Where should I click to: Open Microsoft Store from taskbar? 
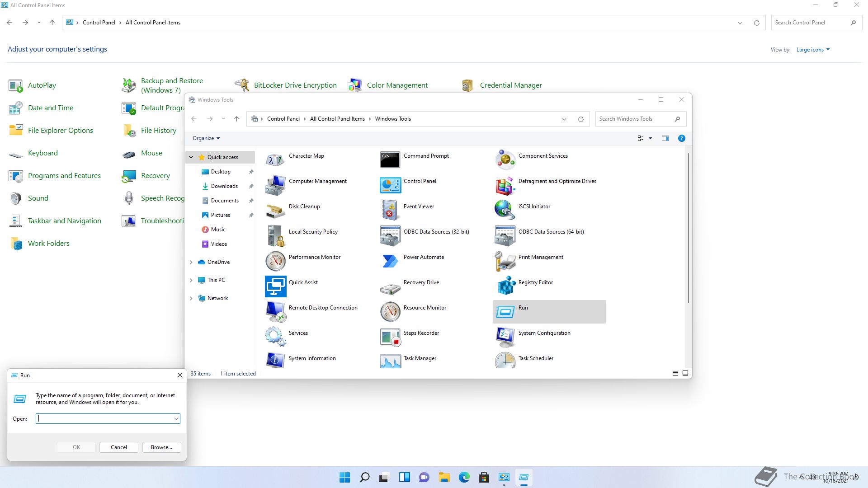pos(484,478)
